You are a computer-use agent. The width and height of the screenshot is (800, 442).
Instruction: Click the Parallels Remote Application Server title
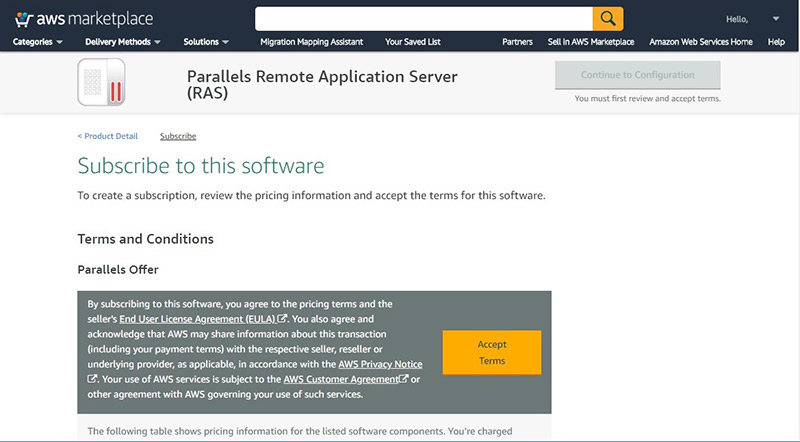pyautogui.click(x=322, y=84)
